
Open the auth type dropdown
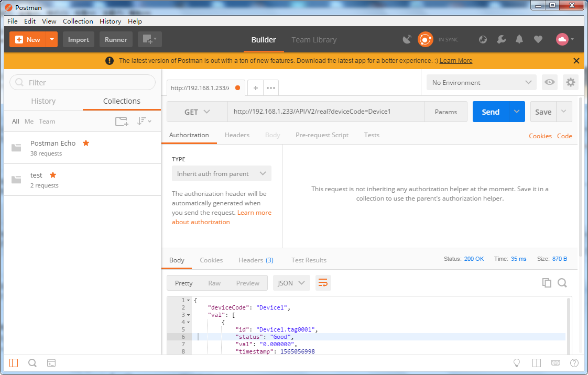221,173
